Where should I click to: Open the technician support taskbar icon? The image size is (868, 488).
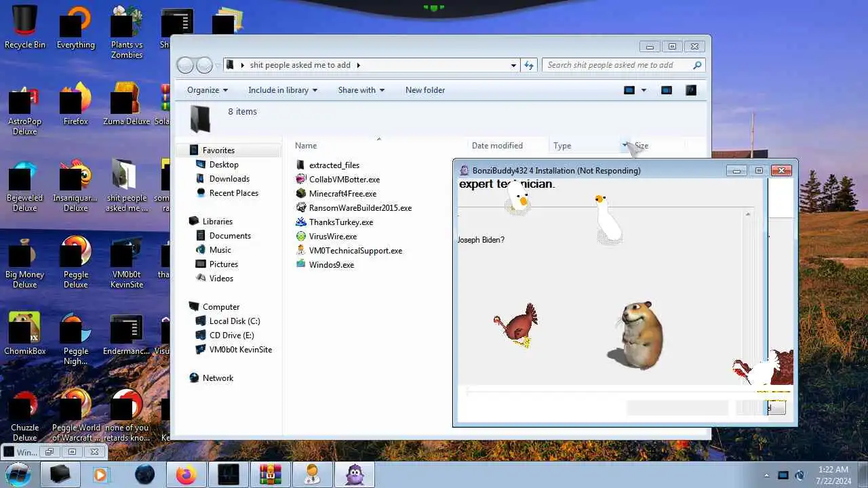[x=313, y=474]
